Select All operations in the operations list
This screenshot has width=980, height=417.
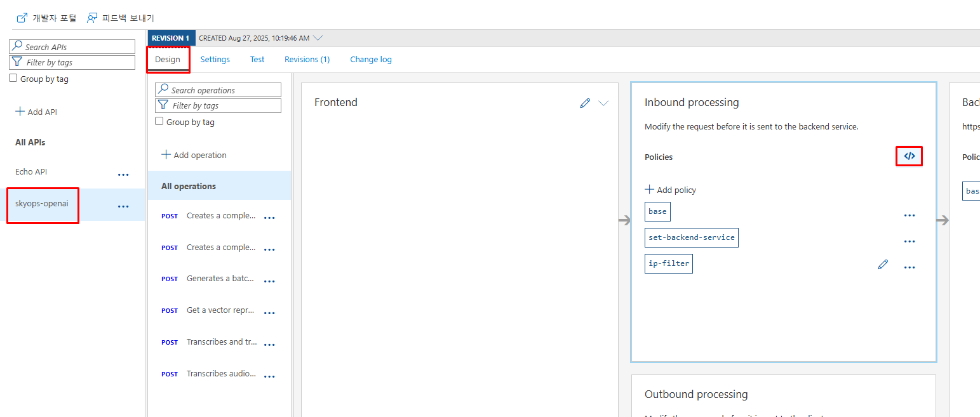click(189, 186)
